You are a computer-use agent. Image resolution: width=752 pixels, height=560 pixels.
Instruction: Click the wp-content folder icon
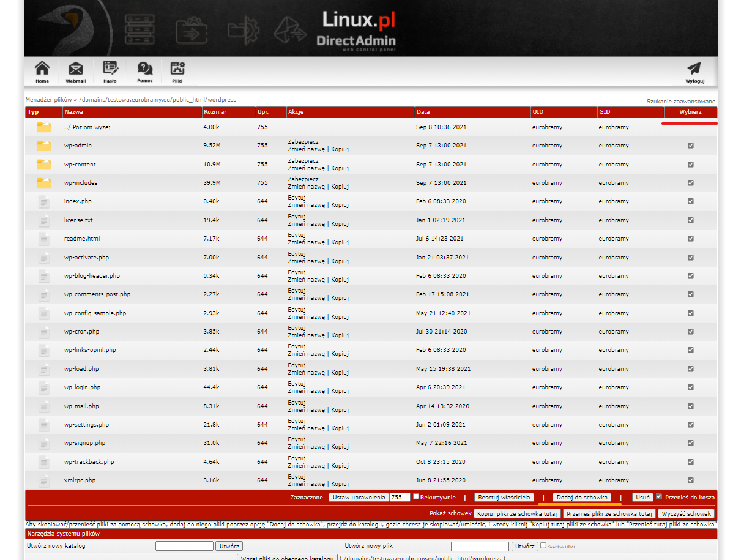pos(43,164)
